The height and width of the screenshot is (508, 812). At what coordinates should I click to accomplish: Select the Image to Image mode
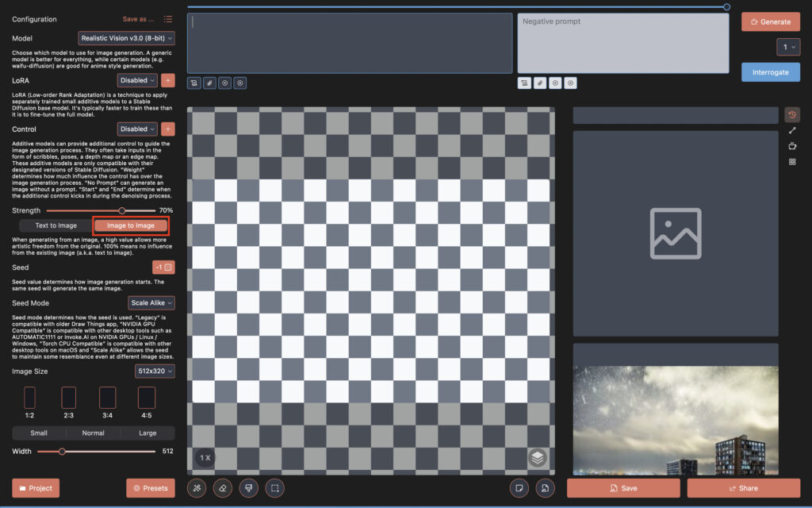tap(131, 225)
